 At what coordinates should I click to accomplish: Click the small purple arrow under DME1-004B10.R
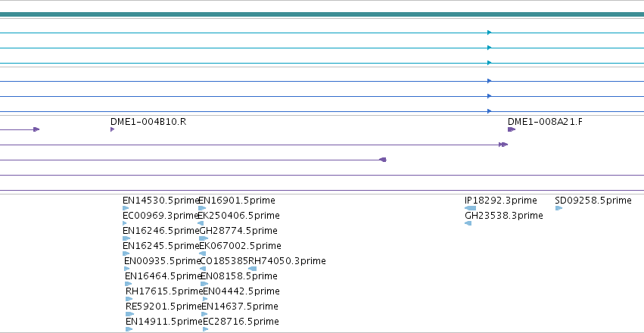[113, 129]
